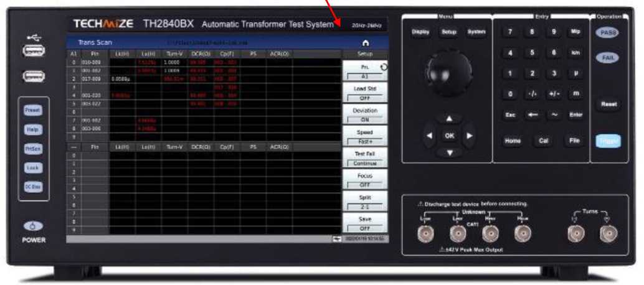The height and width of the screenshot is (285, 644).
Task: Change Test Fail Continue setting
Action: click(365, 157)
